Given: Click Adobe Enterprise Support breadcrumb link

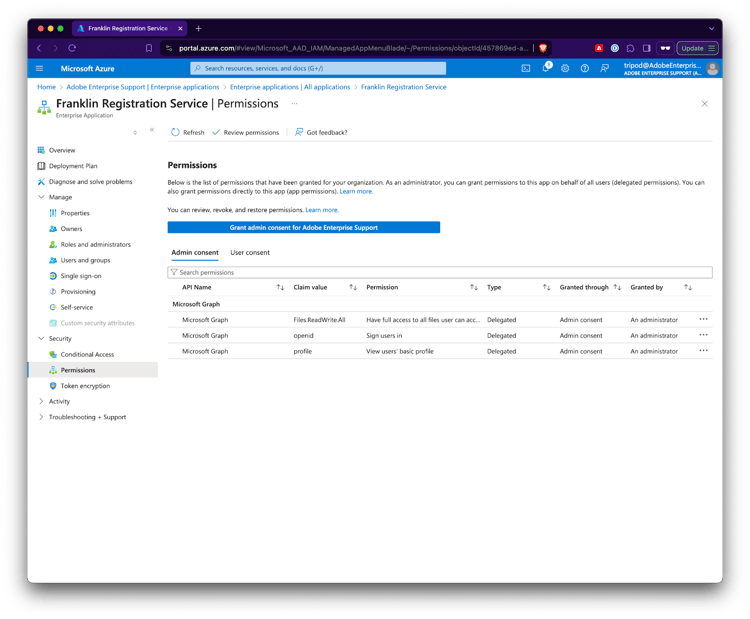Looking at the screenshot, I should (143, 87).
